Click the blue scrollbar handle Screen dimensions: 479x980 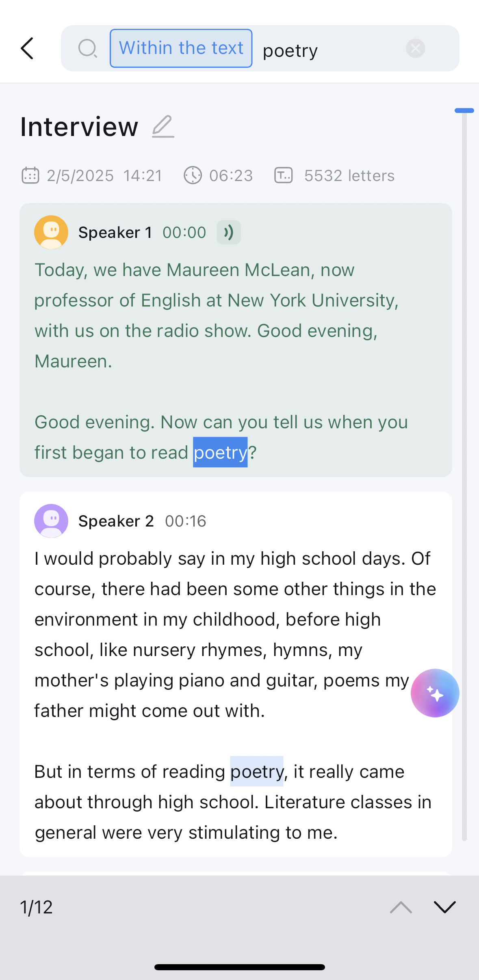pos(464,110)
